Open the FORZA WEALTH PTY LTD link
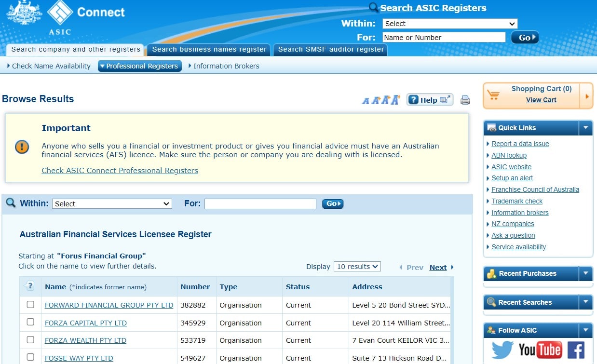Screen dimensions: 597x364 pos(85,340)
